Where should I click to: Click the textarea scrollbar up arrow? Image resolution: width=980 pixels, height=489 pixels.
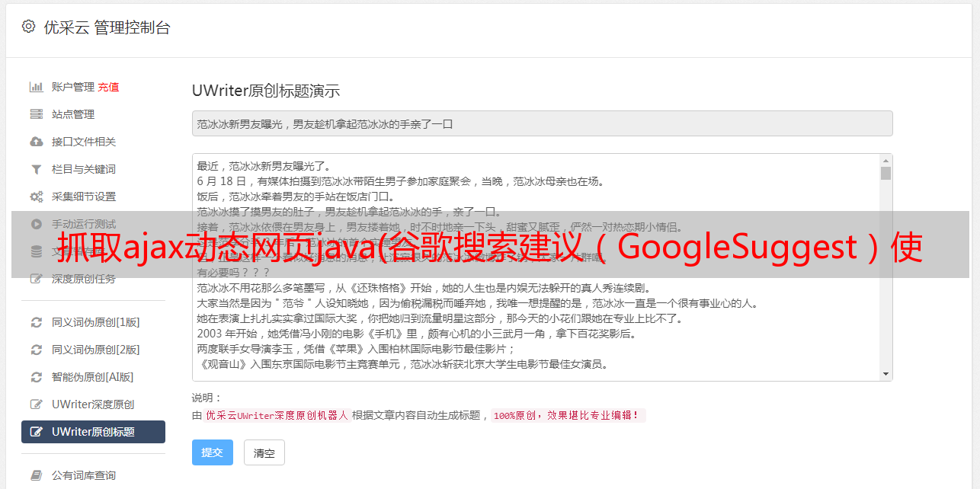[x=886, y=161]
